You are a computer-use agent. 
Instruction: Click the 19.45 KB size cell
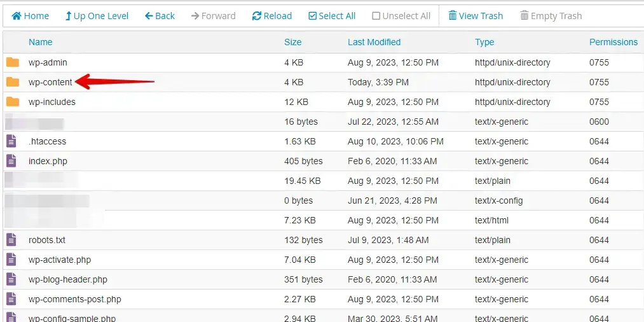point(302,181)
